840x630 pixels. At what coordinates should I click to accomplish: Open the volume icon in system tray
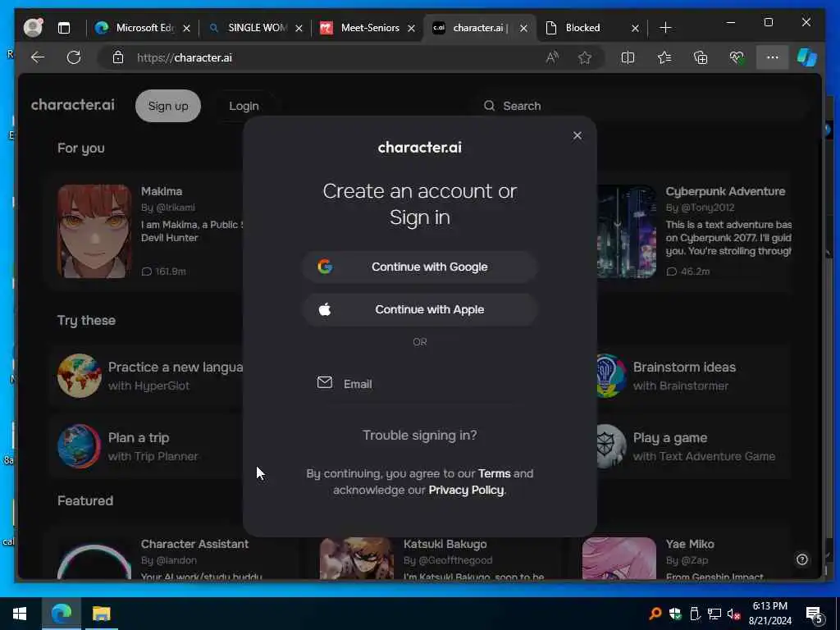[733, 614]
